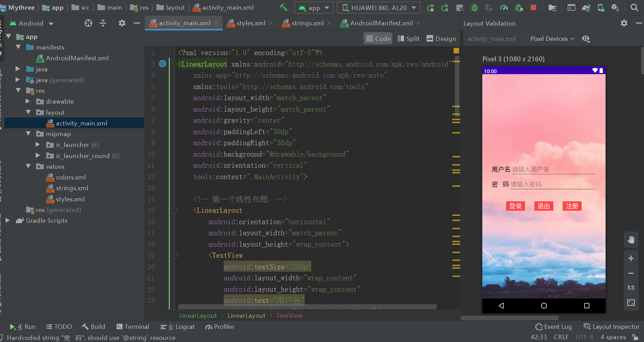Run the app with the green rerun icon
This screenshot has height=342, width=644.
point(430,8)
